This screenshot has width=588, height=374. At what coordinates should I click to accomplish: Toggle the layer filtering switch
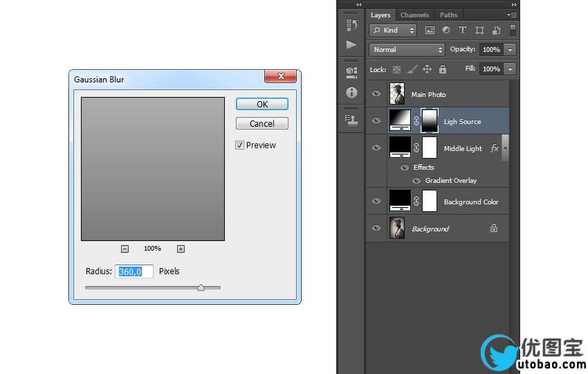(513, 30)
